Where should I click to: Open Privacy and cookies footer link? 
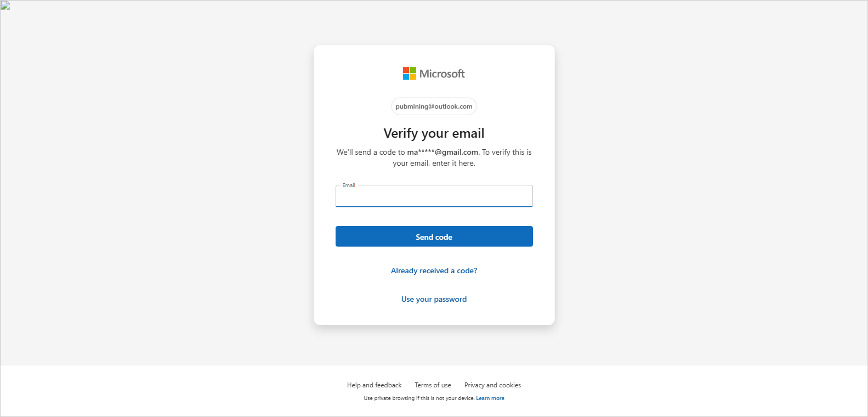click(492, 385)
